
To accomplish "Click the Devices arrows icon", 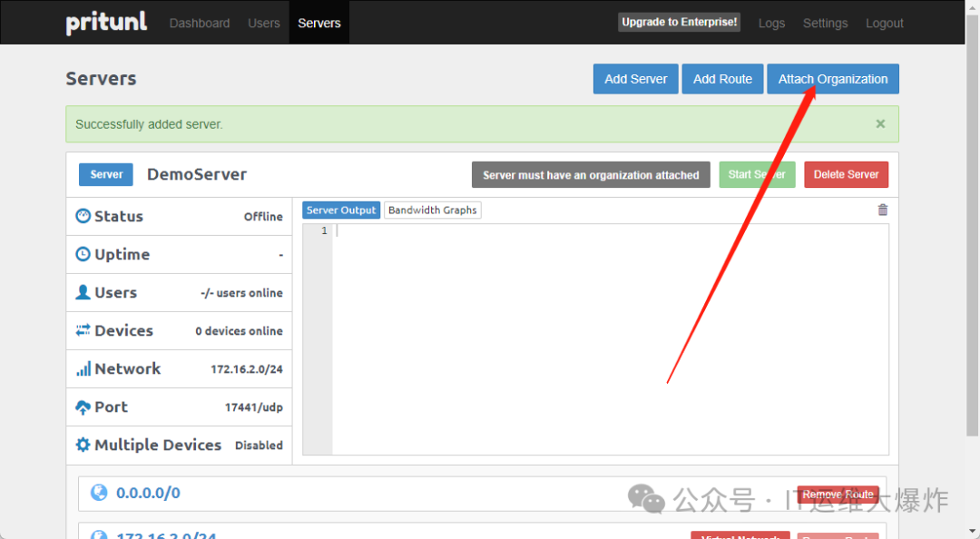I will [83, 330].
